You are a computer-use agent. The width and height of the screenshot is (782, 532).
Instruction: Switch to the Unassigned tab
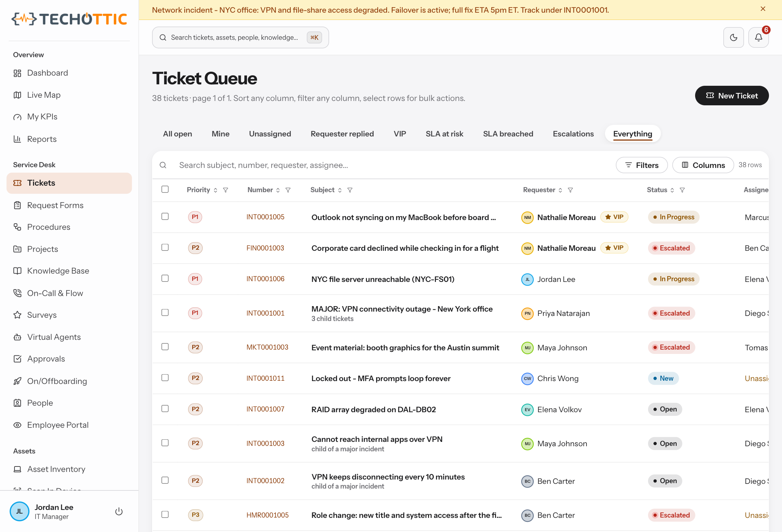pos(270,134)
